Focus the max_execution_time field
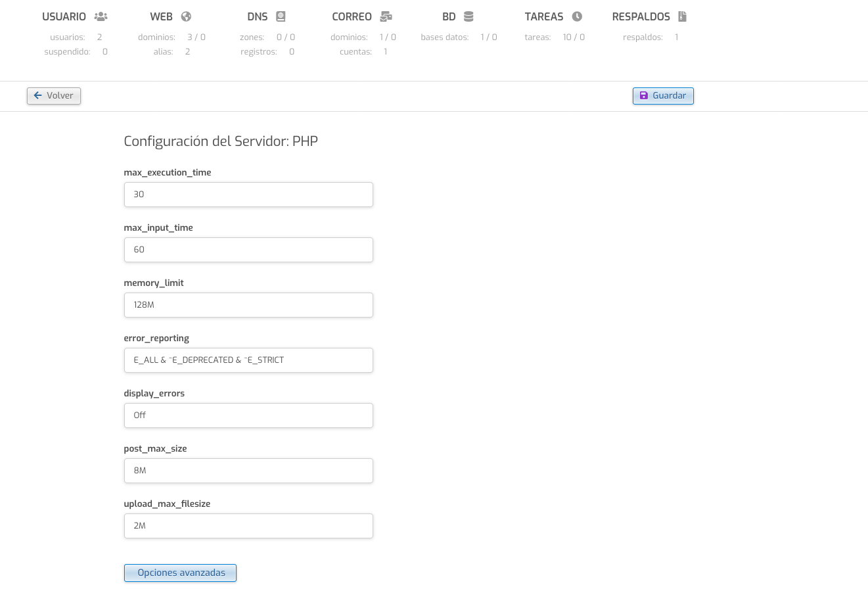Image resolution: width=868 pixels, height=593 pixels. [248, 195]
